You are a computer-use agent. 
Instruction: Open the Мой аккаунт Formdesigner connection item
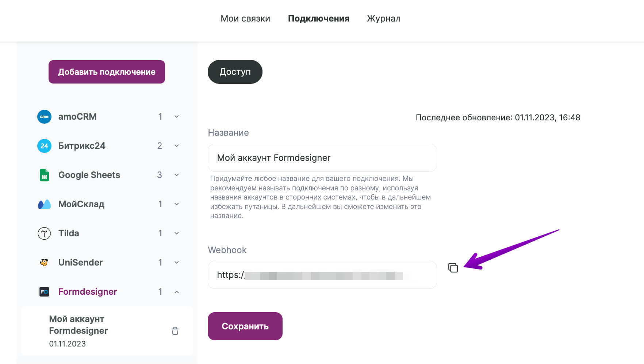tap(107, 331)
